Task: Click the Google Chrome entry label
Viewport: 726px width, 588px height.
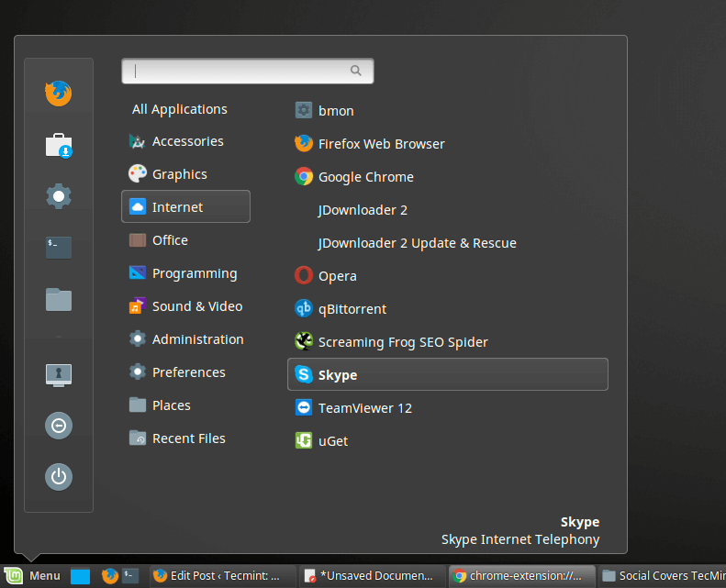Action: click(366, 177)
